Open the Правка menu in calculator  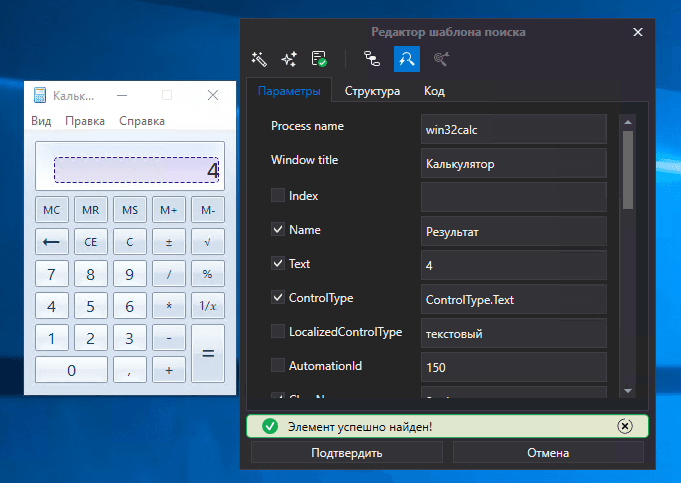(x=85, y=121)
